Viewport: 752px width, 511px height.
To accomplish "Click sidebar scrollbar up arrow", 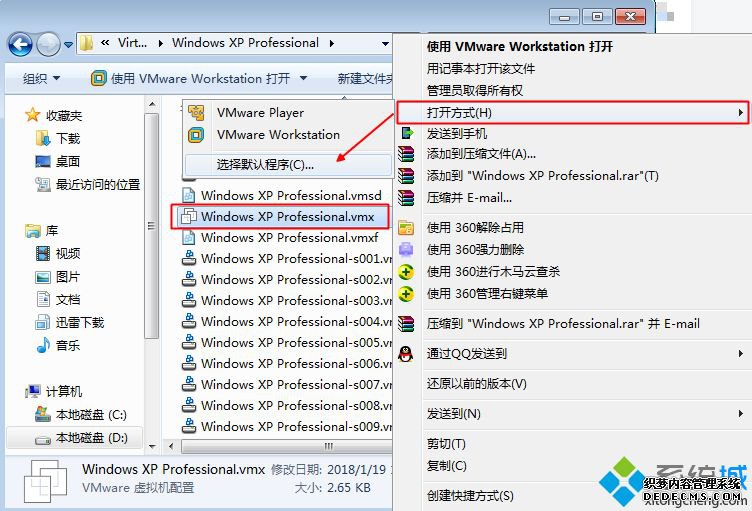I will pos(152,104).
